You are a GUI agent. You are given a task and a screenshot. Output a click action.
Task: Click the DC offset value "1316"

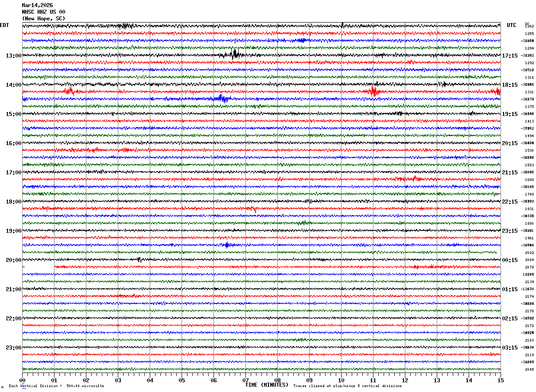click(529, 77)
